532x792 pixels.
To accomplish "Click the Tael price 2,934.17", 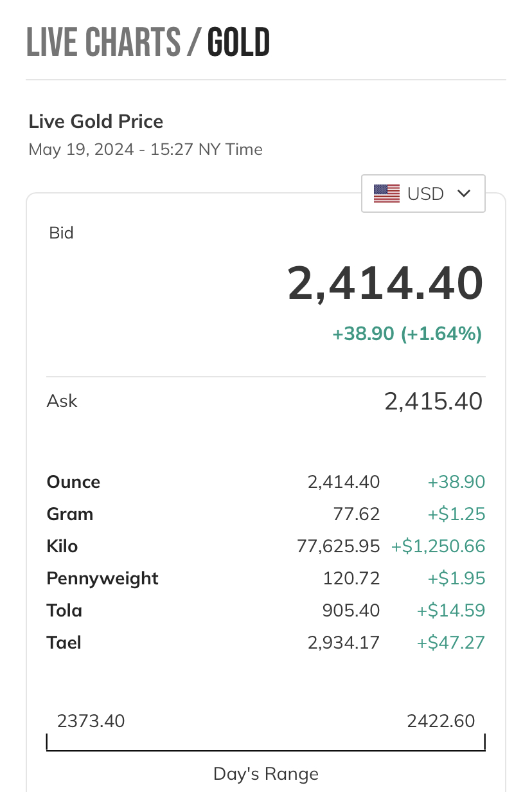I will pos(344,642).
